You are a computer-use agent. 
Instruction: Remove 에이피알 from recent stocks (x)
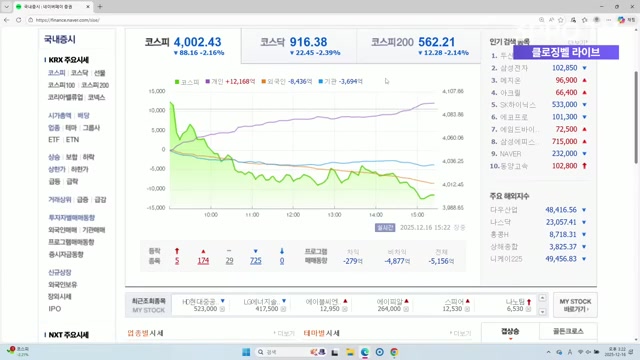(x=406, y=309)
